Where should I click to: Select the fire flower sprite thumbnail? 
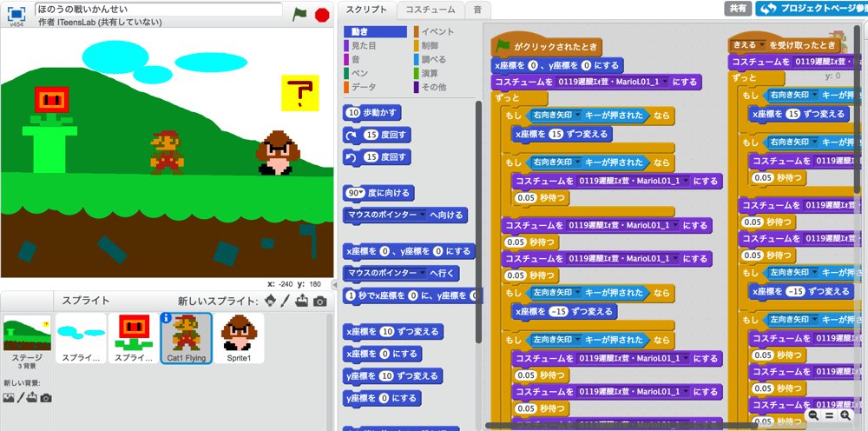pos(134,338)
